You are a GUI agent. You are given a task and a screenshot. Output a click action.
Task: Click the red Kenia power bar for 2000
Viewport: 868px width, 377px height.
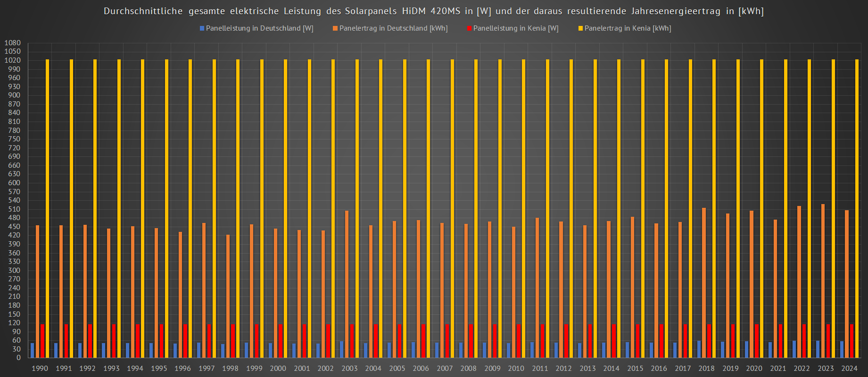[x=281, y=340]
